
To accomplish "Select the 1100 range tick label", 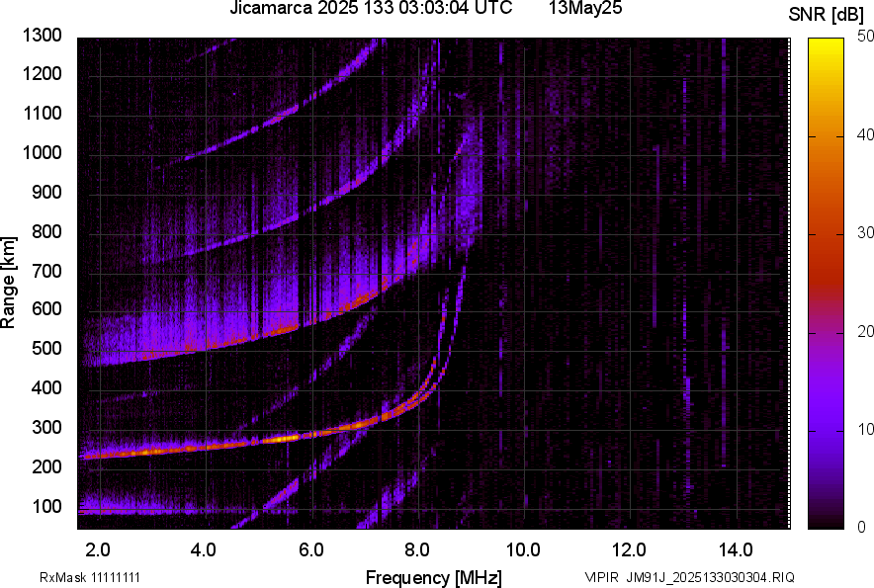I will [42, 113].
